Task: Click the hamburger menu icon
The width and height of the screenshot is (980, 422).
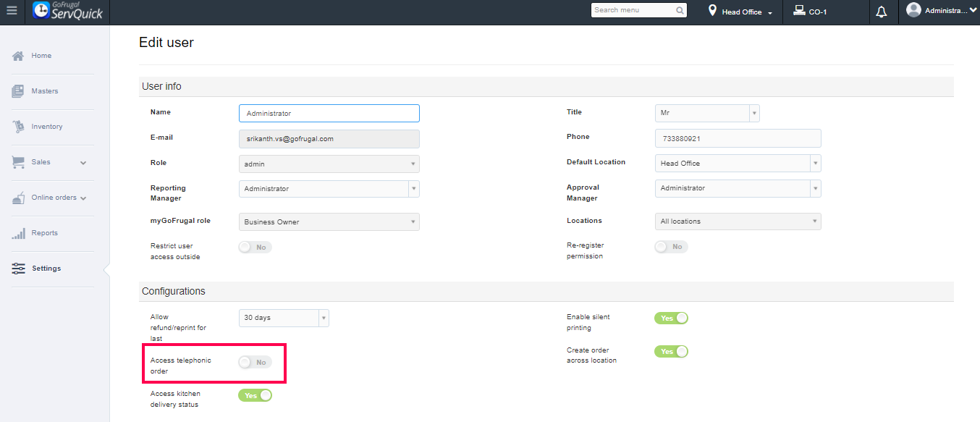Action: point(12,12)
